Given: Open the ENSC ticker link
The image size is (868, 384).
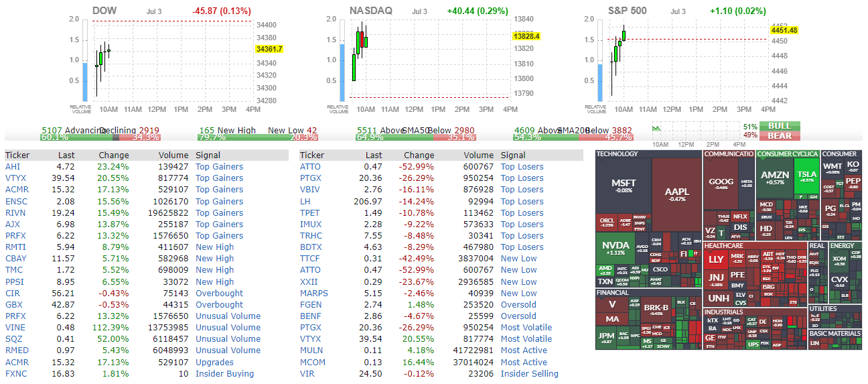Looking at the screenshot, I should click(x=16, y=201).
